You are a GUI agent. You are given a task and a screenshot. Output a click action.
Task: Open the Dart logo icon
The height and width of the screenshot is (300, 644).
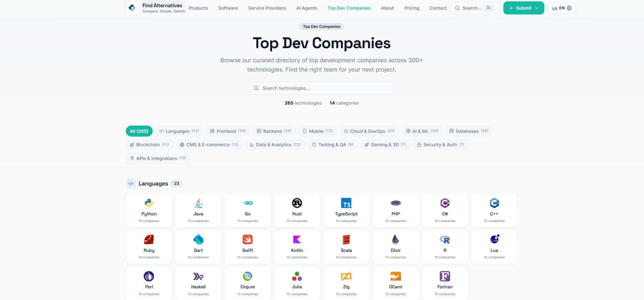point(198,239)
